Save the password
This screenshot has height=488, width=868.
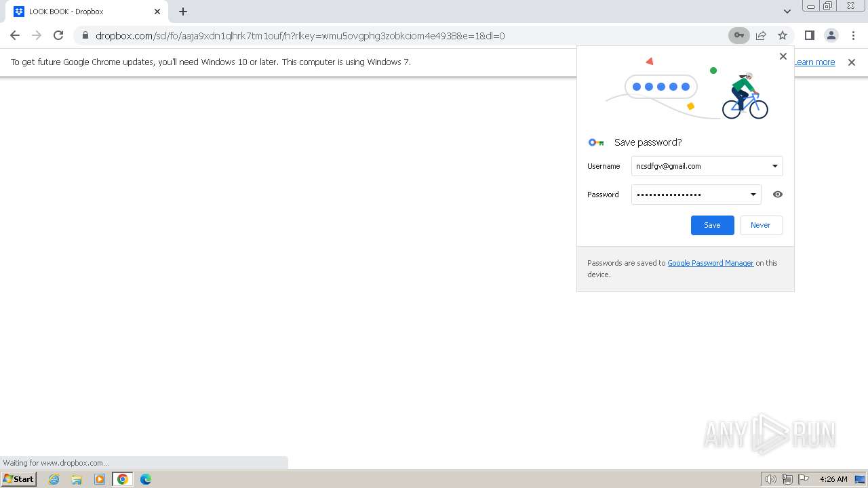coord(712,225)
